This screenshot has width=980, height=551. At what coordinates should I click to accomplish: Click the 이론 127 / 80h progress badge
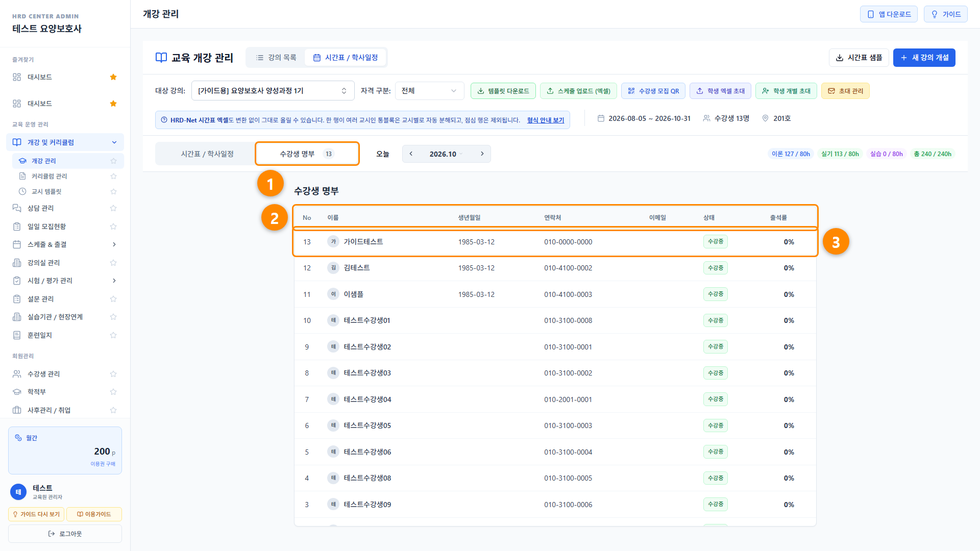tap(791, 154)
